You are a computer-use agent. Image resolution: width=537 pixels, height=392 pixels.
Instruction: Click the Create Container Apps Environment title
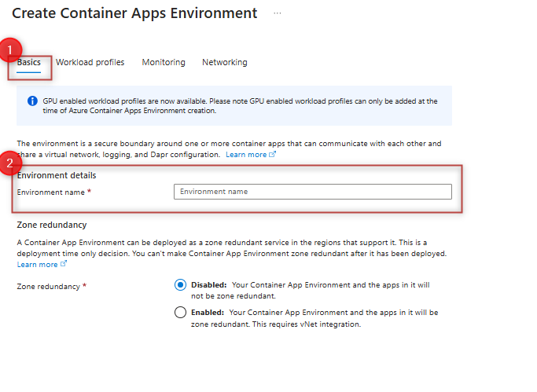click(x=134, y=13)
